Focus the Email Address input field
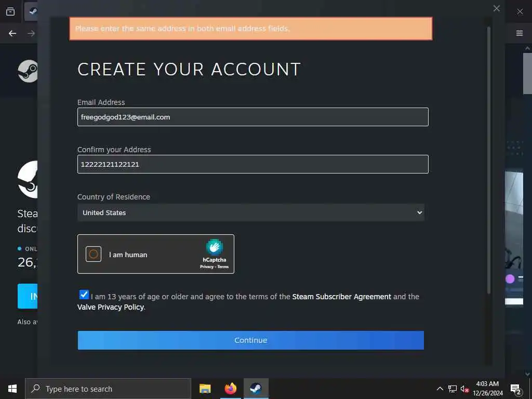This screenshot has height=399, width=532. pos(253,117)
